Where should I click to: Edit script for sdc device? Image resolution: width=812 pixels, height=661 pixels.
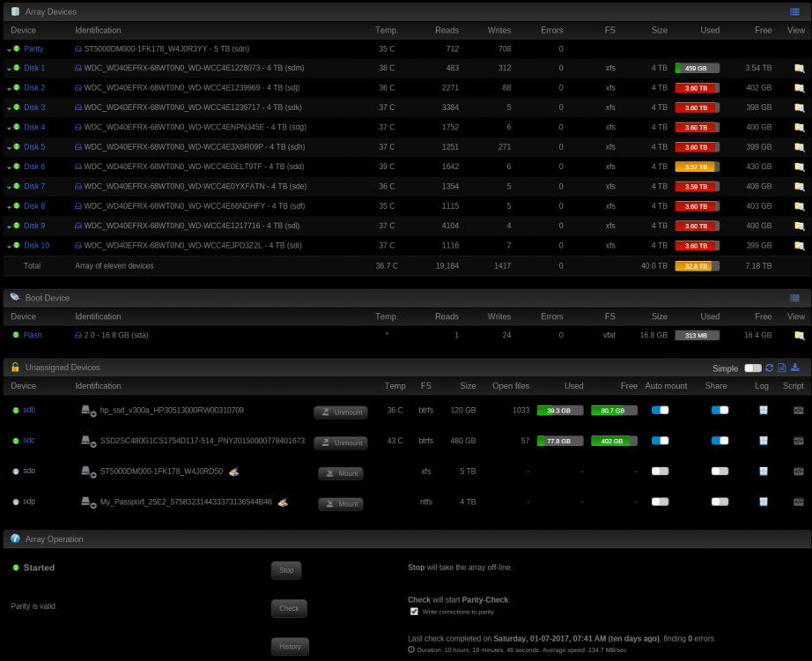pyautogui.click(x=799, y=441)
